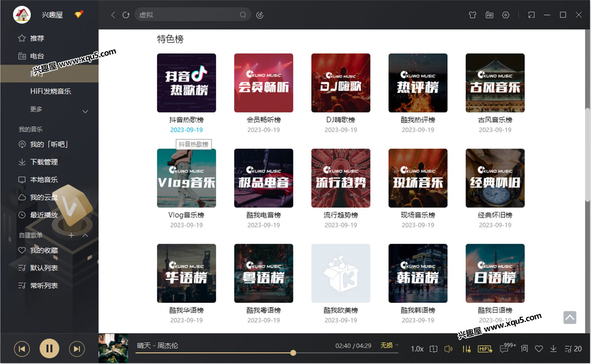
Task: Click the VIP diamond badge
Action: [x=78, y=15]
